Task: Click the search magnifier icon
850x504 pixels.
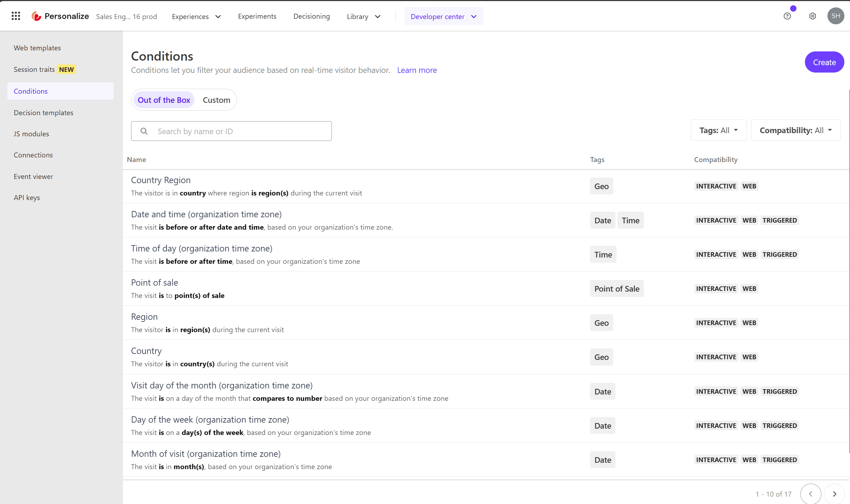Action: (x=144, y=131)
